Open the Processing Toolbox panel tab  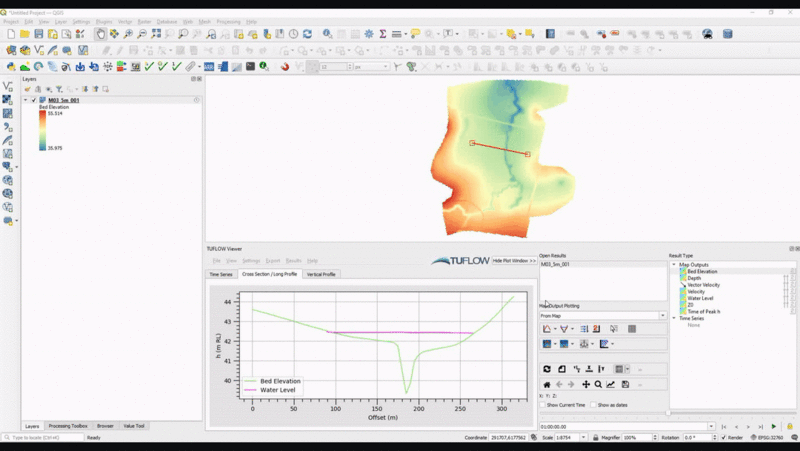(68, 426)
